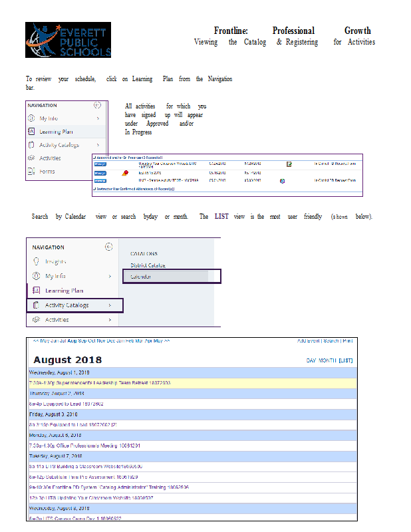Go to next months with >> link

tap(167, 340)
